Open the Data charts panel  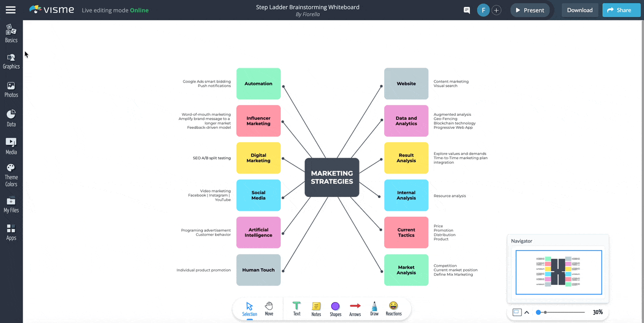point(11,118)
